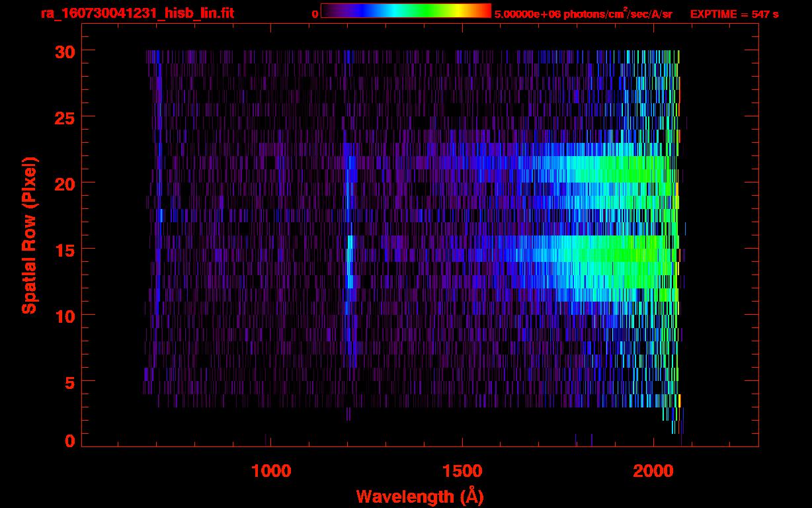Click the 1000 wavelength tick label
This screenshot has width=812, height=508.
[x=271, y=471]
